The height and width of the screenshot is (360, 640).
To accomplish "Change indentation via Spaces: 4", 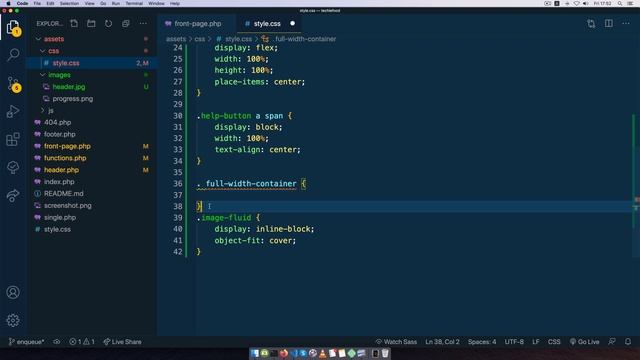I will point(482,342).
